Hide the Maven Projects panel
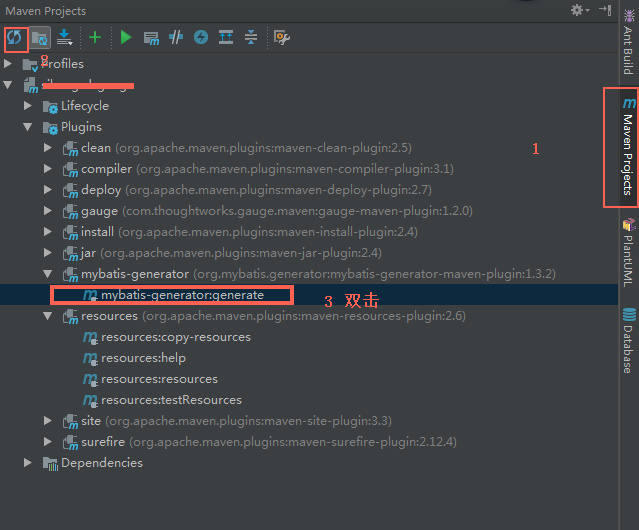Image resolution: width=639 pixels, height=530 pixels. [x=605, y=10]
